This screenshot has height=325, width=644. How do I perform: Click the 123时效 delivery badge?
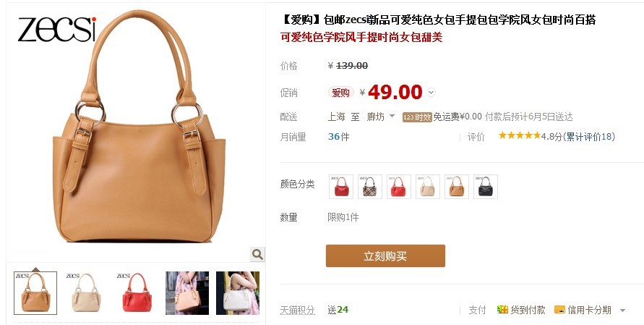[x=417, y=117]
